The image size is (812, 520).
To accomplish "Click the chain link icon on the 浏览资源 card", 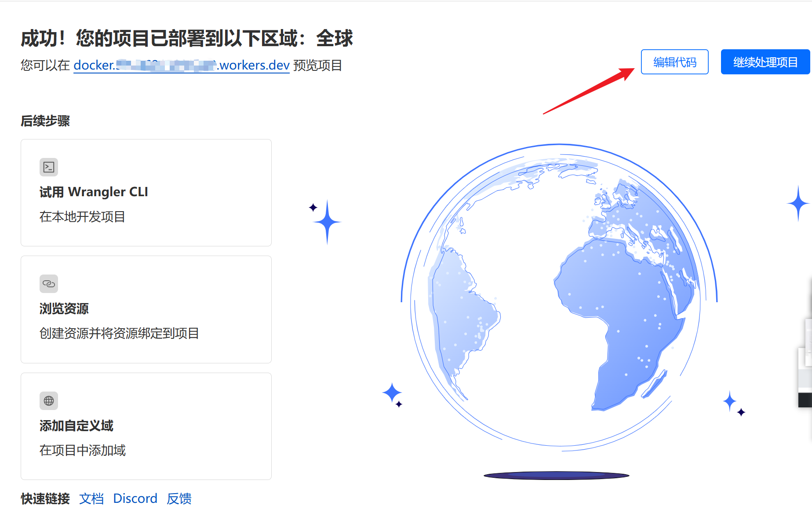I will 49,284.
